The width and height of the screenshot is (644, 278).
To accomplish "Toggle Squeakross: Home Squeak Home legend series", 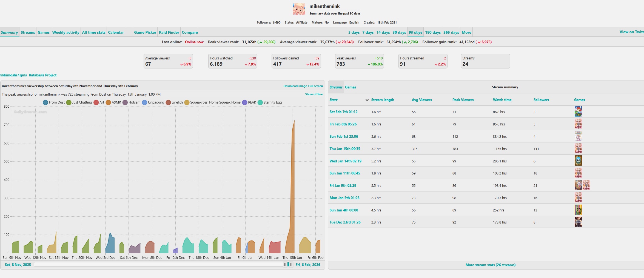I will pos(212,102).
